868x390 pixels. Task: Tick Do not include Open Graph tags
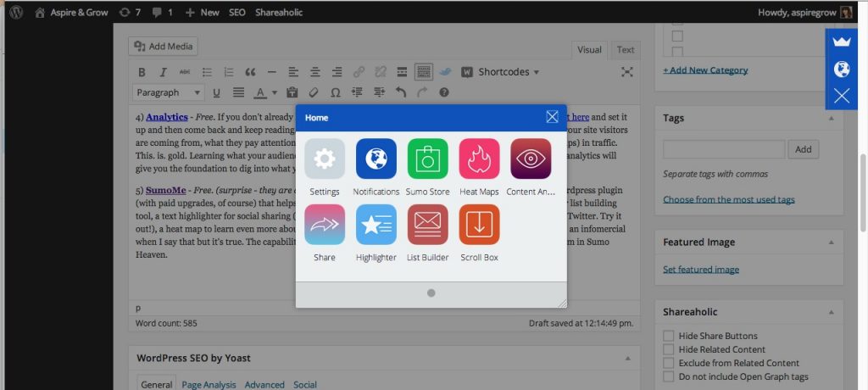click(669, 376)
